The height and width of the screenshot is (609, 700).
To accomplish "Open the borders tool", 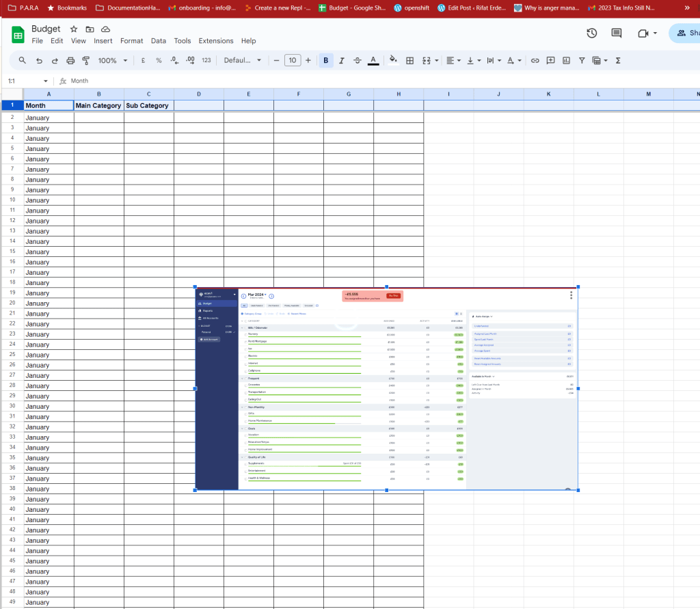I will (x=409, y=60).
